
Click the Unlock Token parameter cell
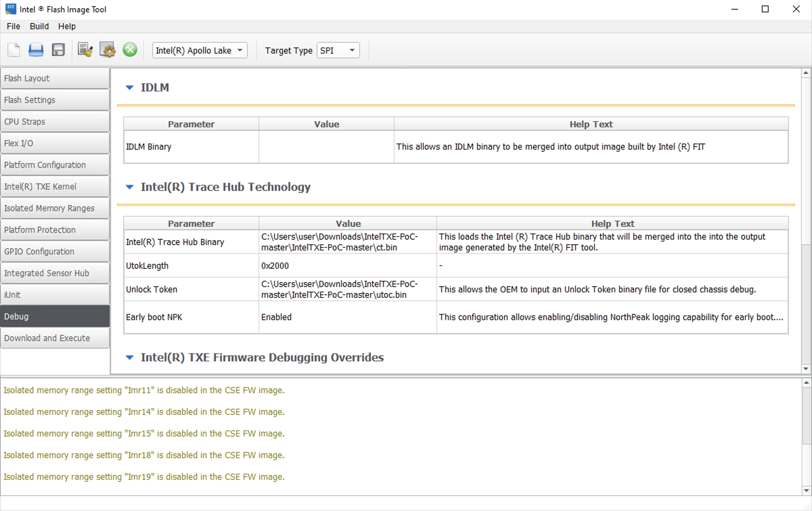(x=191, y=289)
